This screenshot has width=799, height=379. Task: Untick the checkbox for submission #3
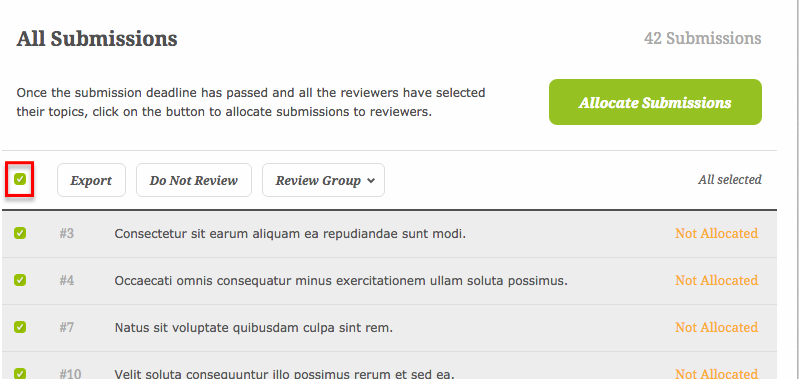[x=20, y=233]
